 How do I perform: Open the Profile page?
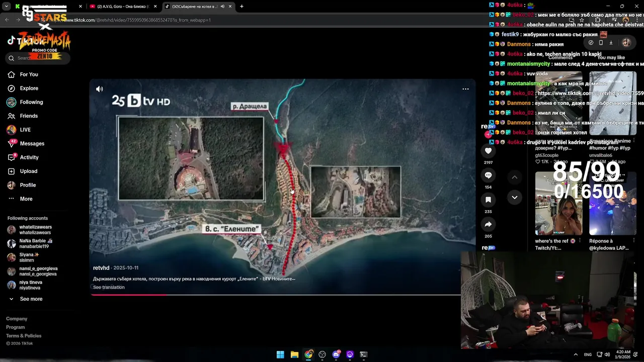22,185
